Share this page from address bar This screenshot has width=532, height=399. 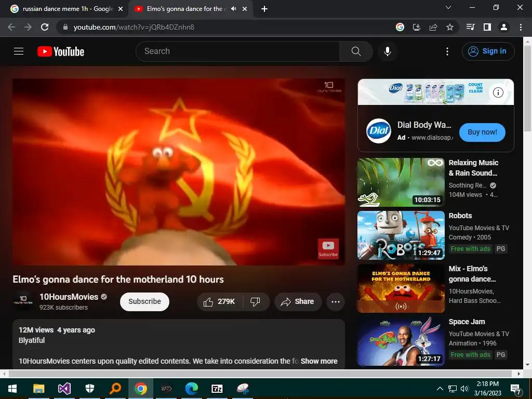(433, 27)
